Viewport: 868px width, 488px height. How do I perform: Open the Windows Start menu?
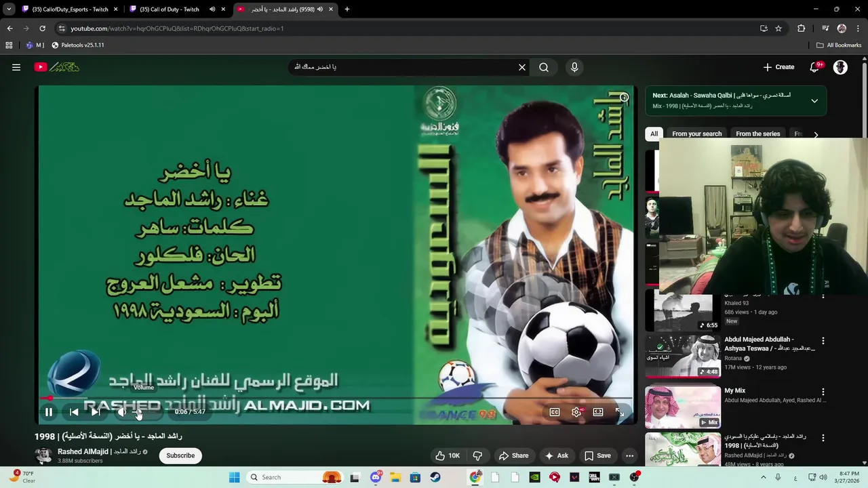pos(234,477)
